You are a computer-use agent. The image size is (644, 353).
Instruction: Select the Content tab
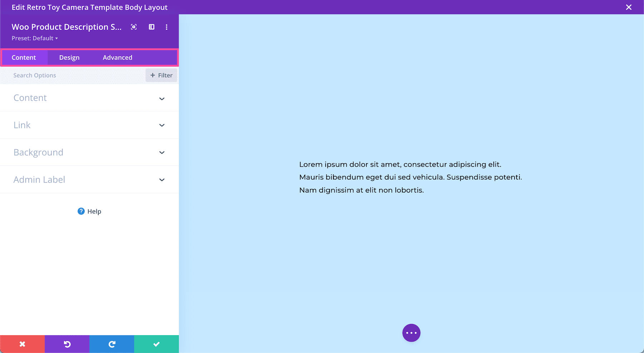tap(24, 57)
